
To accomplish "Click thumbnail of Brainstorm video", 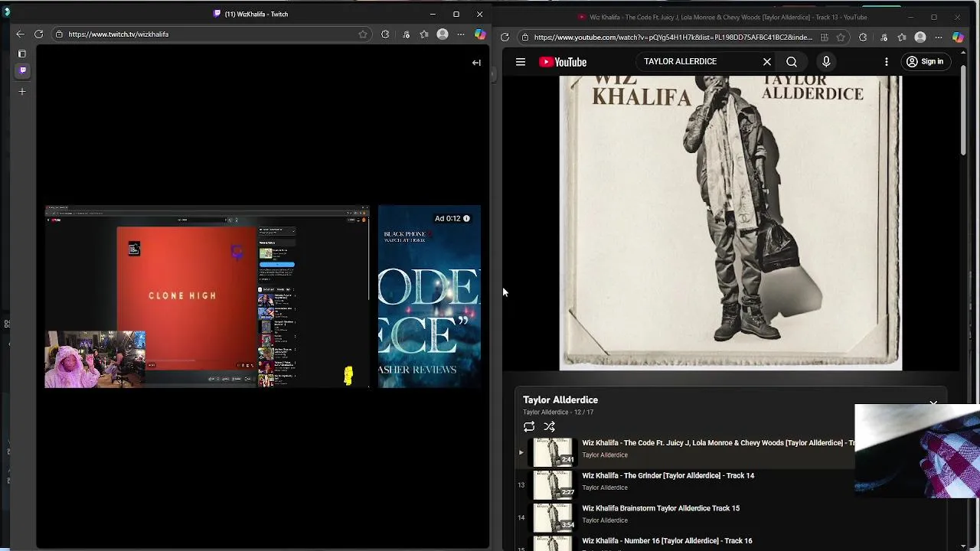I will coord(554,517).
